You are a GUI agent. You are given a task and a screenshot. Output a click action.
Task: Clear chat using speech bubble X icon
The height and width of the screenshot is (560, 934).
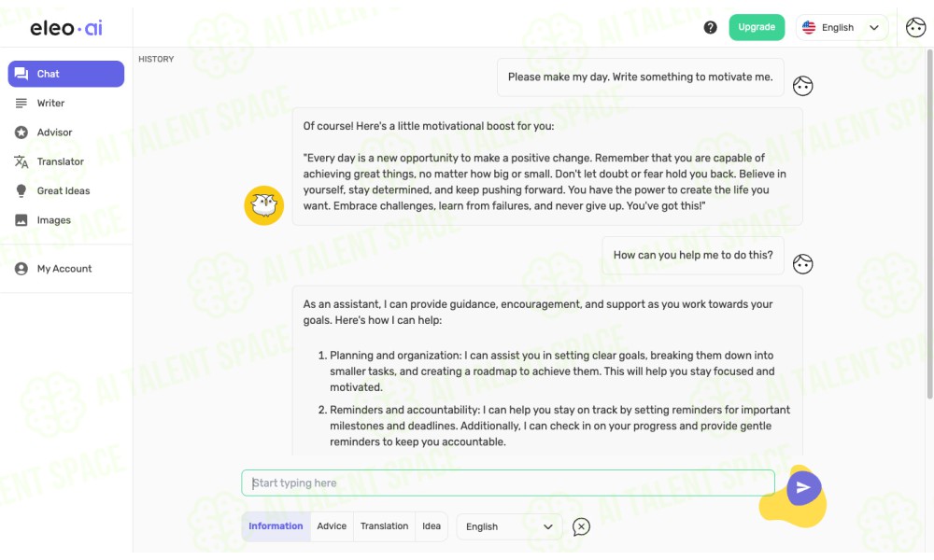click(581, 526)
